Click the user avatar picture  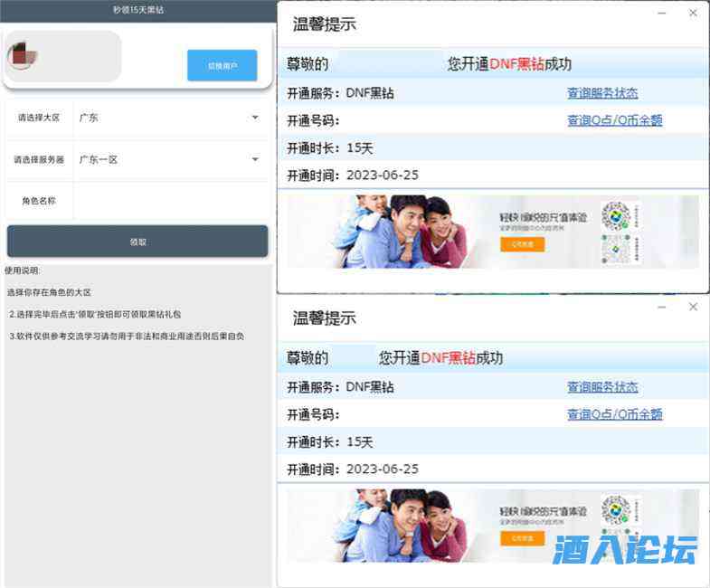click(22, 56)
